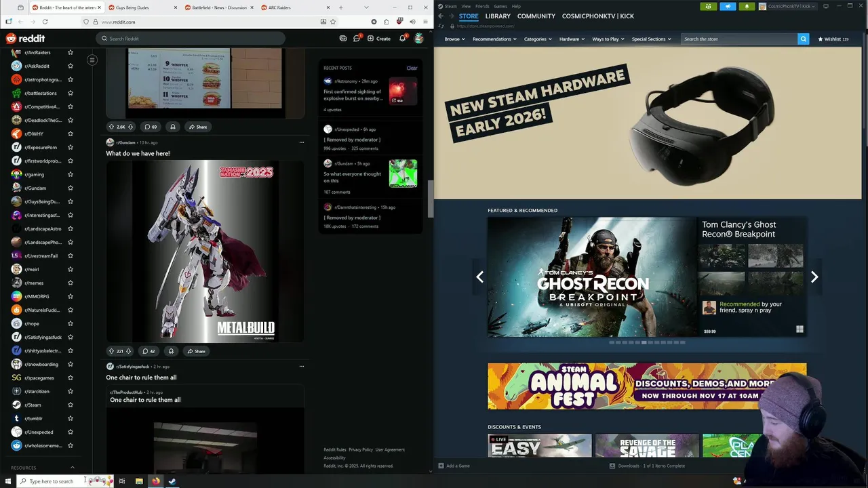Screen dimensions: 868x488
Task: Click Reddit feed vertical scrollbar
Action: [x=431, y=201]
